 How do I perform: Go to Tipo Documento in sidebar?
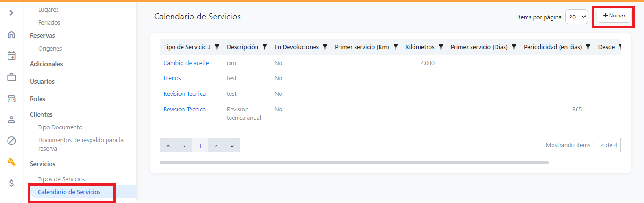[x=60, y=127]
